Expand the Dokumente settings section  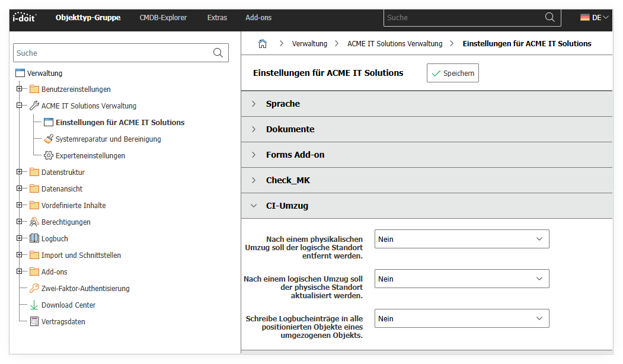pos(426,129)
